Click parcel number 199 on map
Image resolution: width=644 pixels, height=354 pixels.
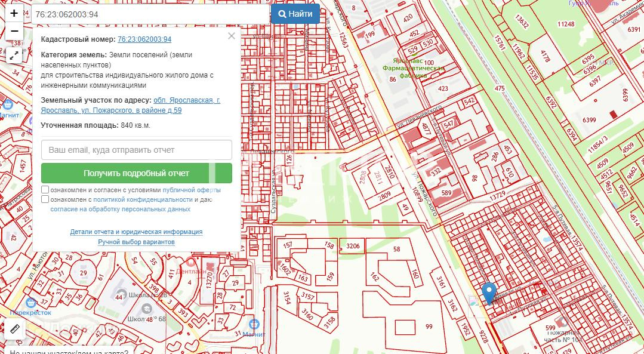[369, 35]
